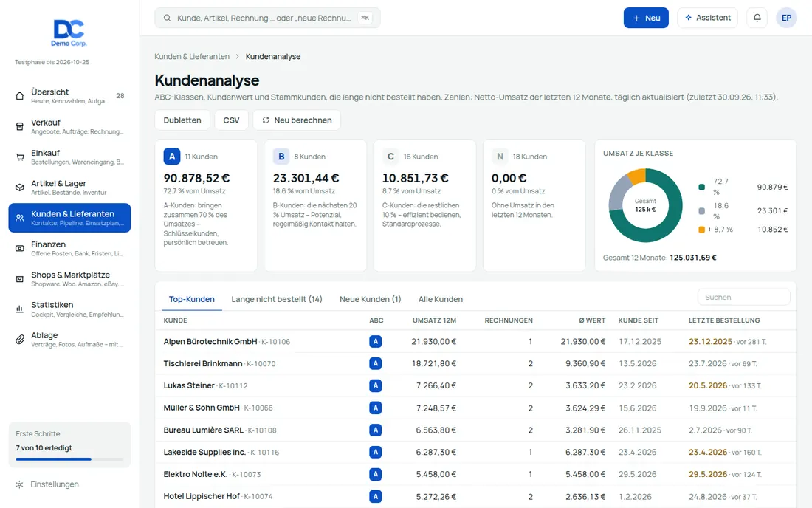Click the Kunden & Lieferanten people icon
Viewport: 812px width, 508px height.
pos(20,218)
